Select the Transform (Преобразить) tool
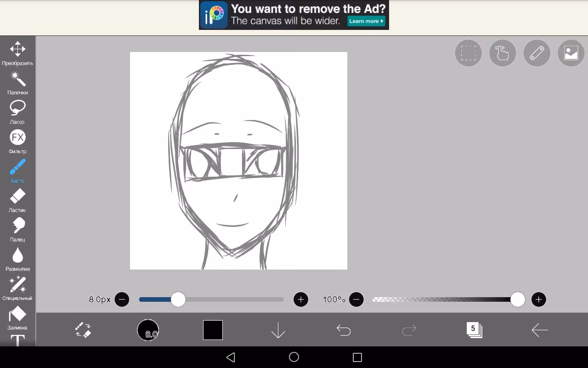 click(17, 53)
